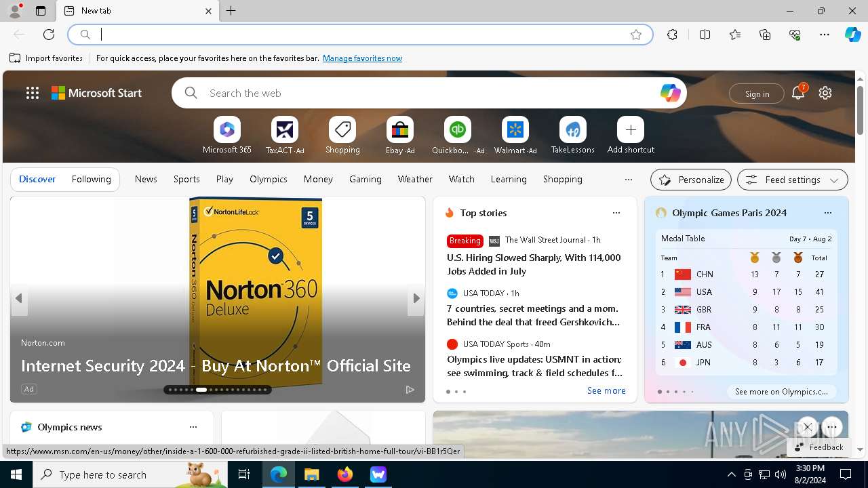Screen dimensions: 868x488
Task: Open the Microsoft 365 shortcut
Action: tap(227, 136)
